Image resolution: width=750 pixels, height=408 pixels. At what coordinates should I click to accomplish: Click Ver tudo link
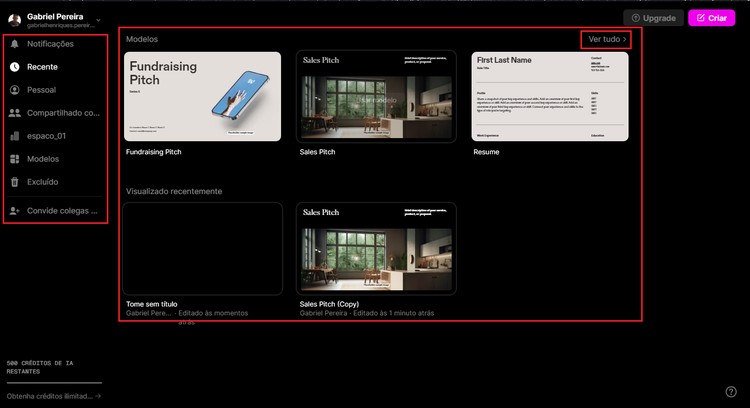tap(607, 39)
